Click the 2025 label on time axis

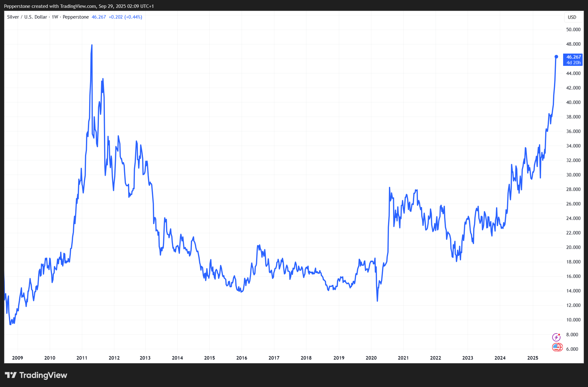tap(533, 358)
